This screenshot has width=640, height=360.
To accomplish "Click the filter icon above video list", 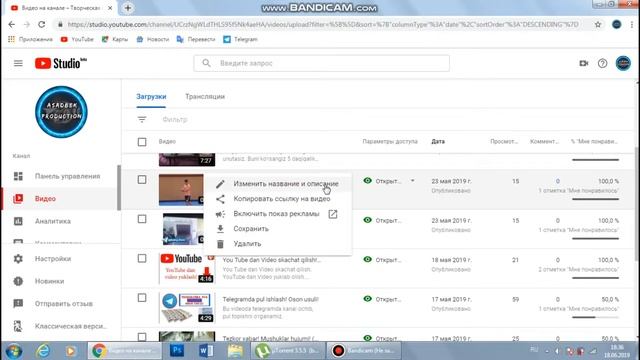I will 142,120.
